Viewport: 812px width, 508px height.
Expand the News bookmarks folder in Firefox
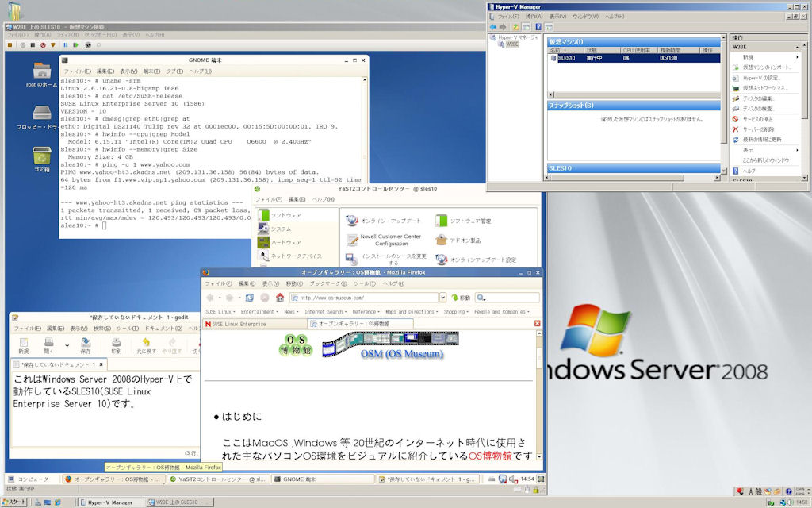tap(291, 312)
